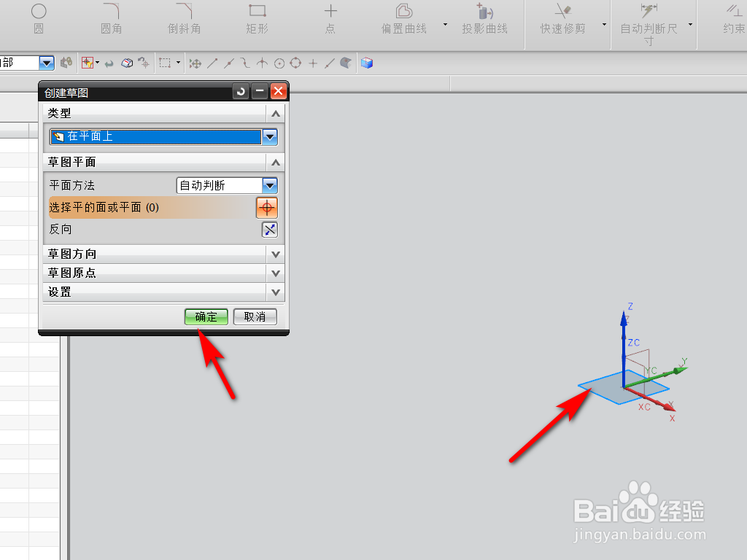Click the point on face snap icon
The height and width of the screenshot is (560, 747).
346,63
